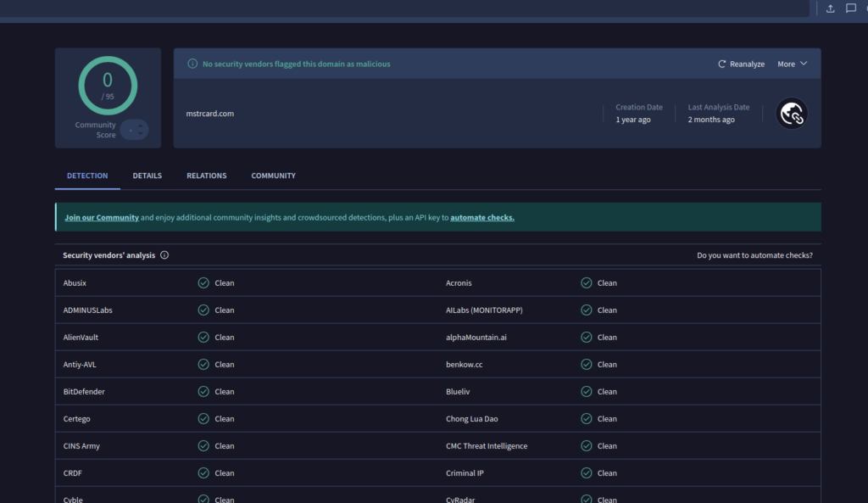868x503 pixels.
Task: Click the info icon in the green banner
Action: [x=195, y=63]
